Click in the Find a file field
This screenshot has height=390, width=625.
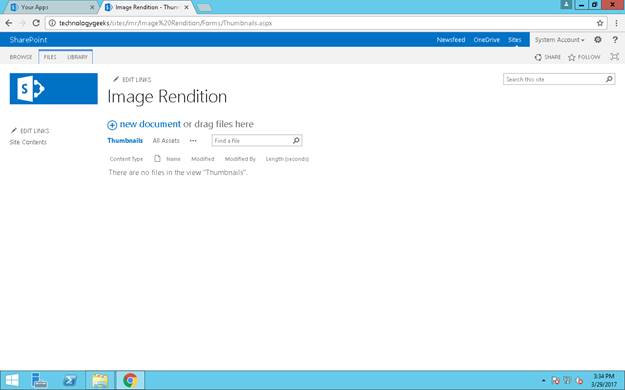click(x=252, y=140)
